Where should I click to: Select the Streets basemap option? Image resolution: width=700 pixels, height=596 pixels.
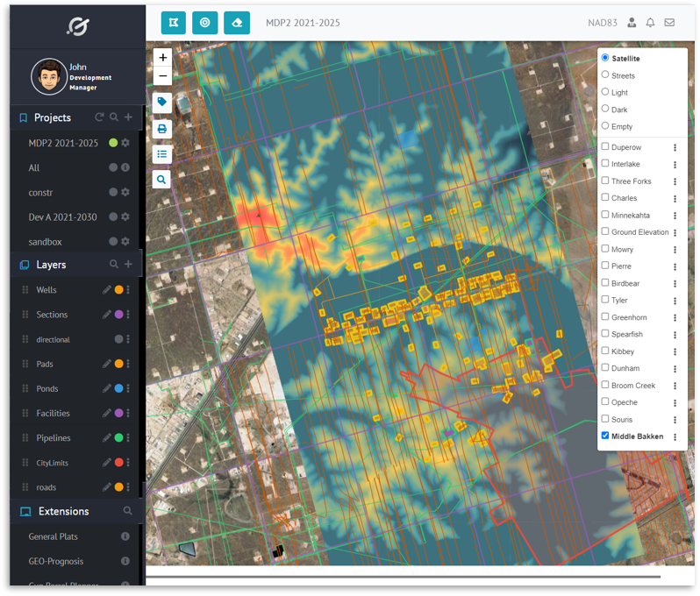click(605, 74)
